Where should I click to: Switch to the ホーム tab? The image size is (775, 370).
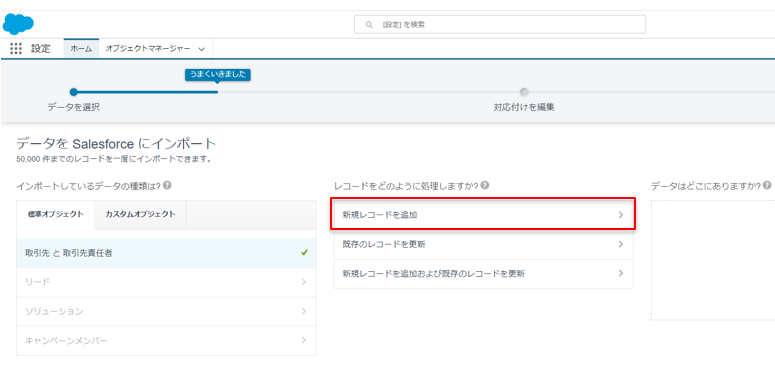[x=81, y=48]
